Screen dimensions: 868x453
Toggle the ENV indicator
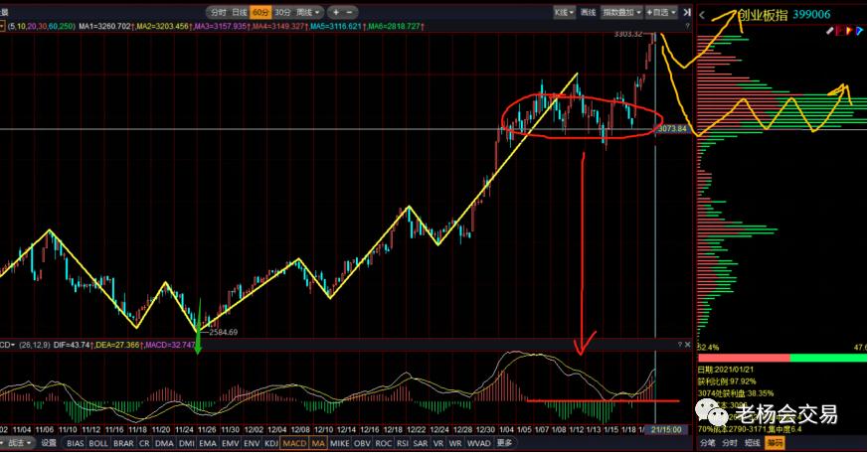pos(252,443)
